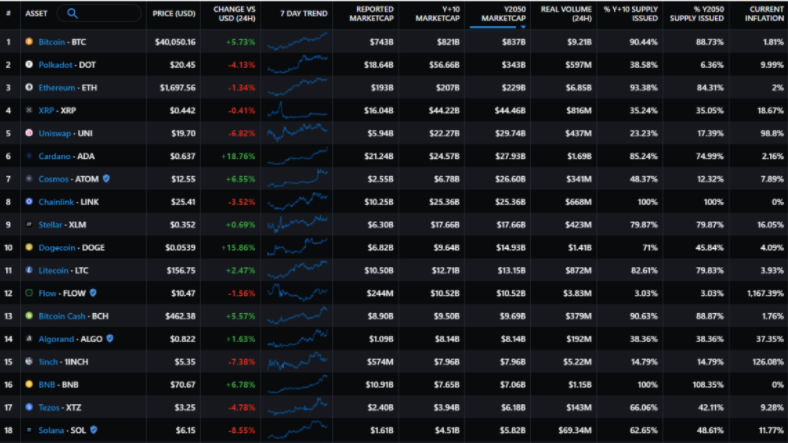788x443 pixels.
Task: Click the Tezos coin logo icon
Action: click(29, 407)
